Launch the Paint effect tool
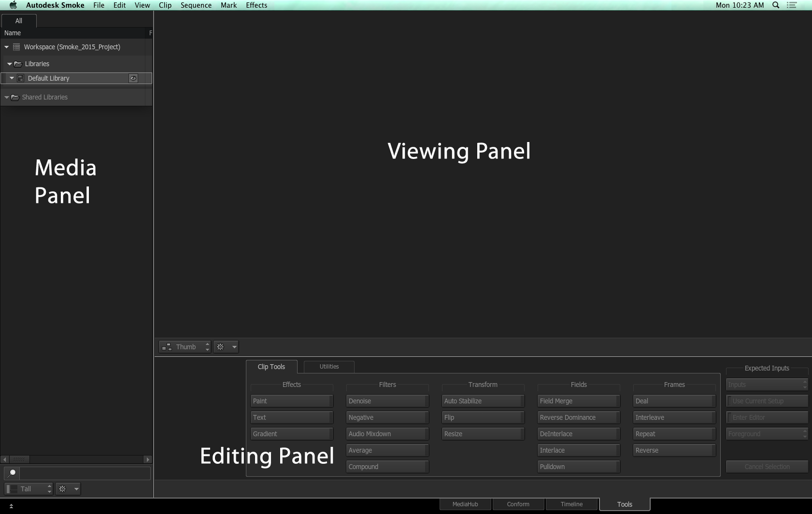 (292, 401)
